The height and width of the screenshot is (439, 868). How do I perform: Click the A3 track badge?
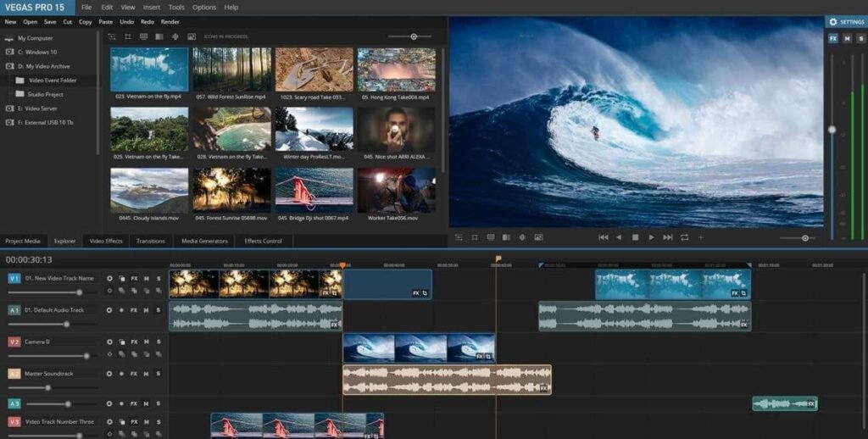tap(14, 404)
